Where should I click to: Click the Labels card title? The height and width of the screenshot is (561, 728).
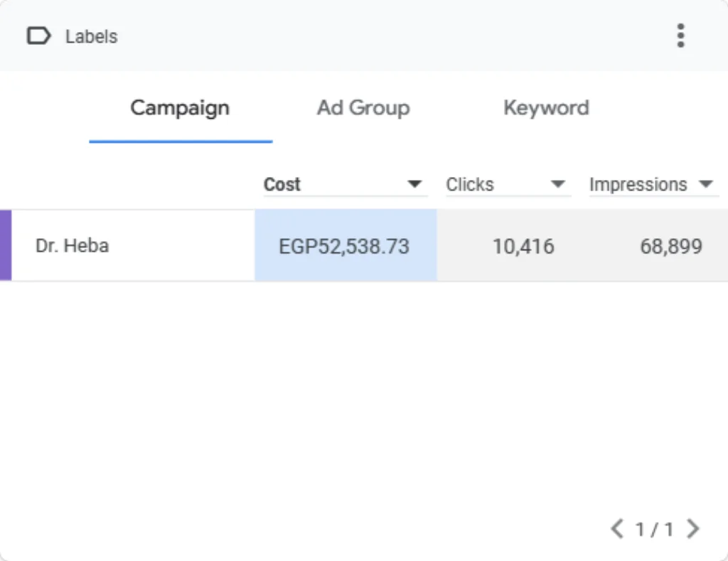coord(92,37)
